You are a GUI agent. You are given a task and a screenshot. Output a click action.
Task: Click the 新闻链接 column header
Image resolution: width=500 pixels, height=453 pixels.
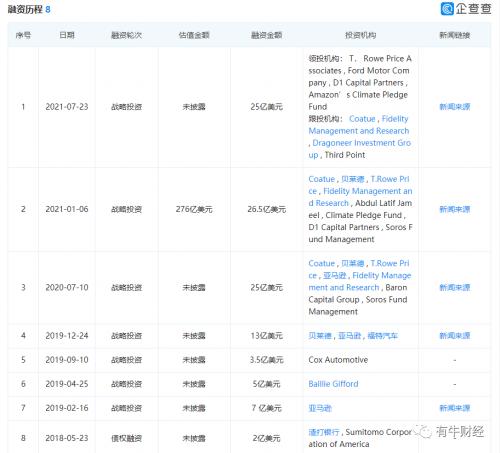coord(455,35)
